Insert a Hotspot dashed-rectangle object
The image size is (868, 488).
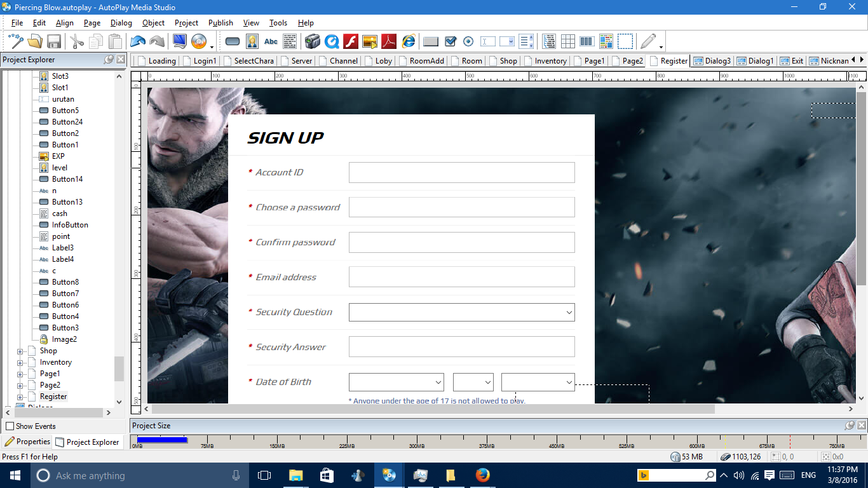625,42
